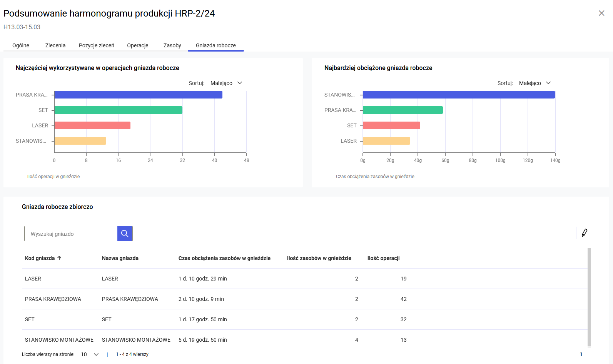Screen dimensions: 613x364
Task: Open left chart Sortuj dropdown
Action: click(226, 83)
